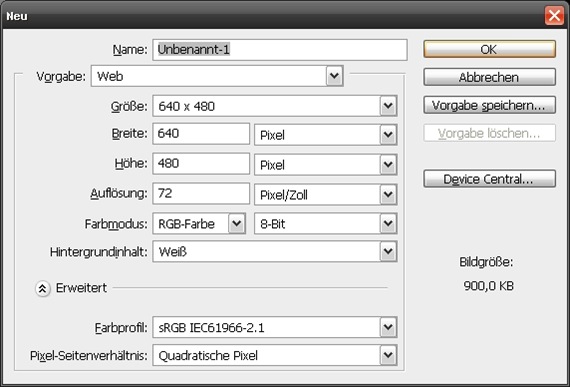Click the Hintergrundinhalt label
Screen dimensions: 570x387
(99, 252)
